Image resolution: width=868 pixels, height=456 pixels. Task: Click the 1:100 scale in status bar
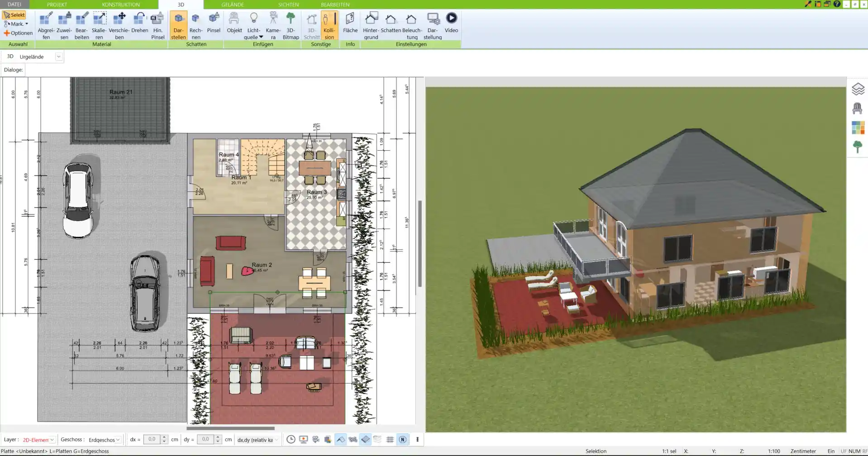[x=773, y=451]
